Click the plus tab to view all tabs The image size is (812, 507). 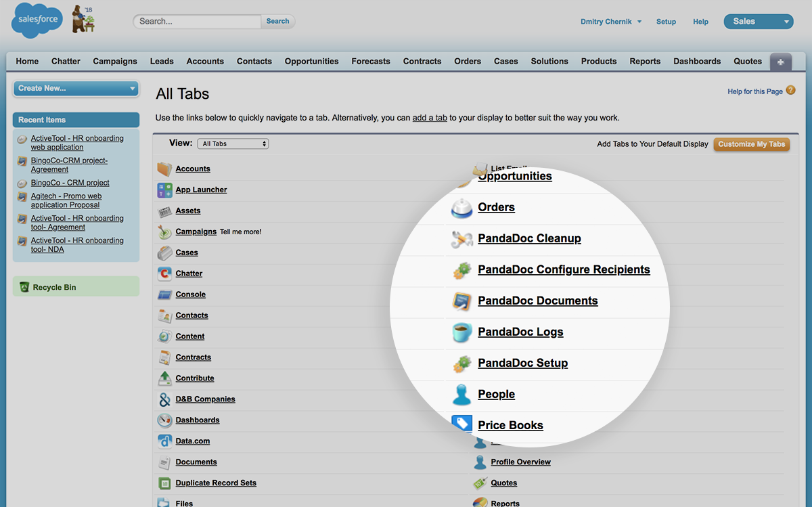(x=780, y=62)
